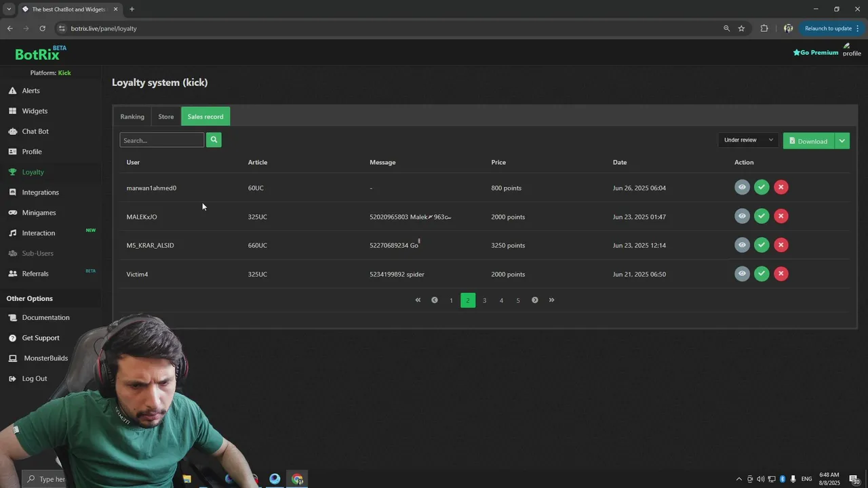This screenshot has width=868, height=488.
Task: Go to next page arrow
Action: [x=534, y=300]
